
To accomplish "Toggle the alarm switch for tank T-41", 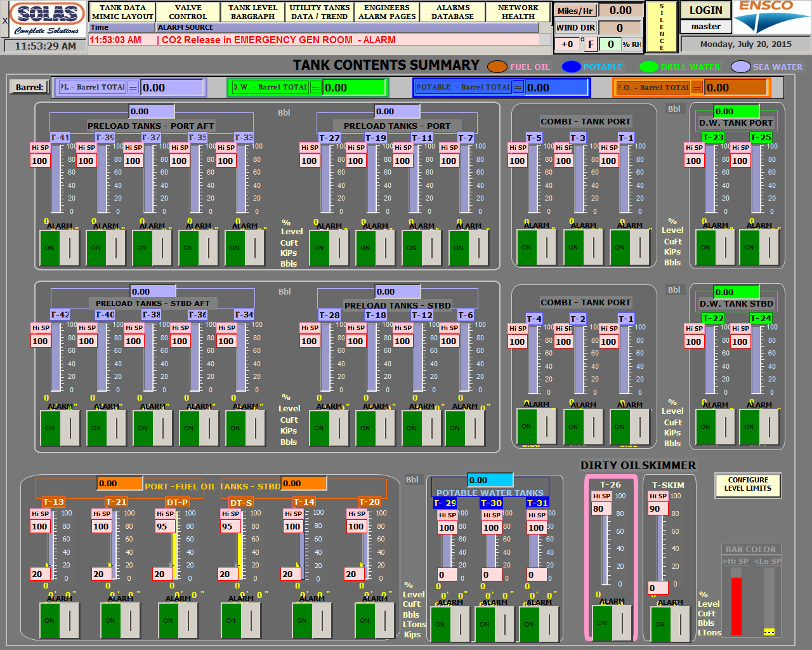I will [x=59, y=248].
